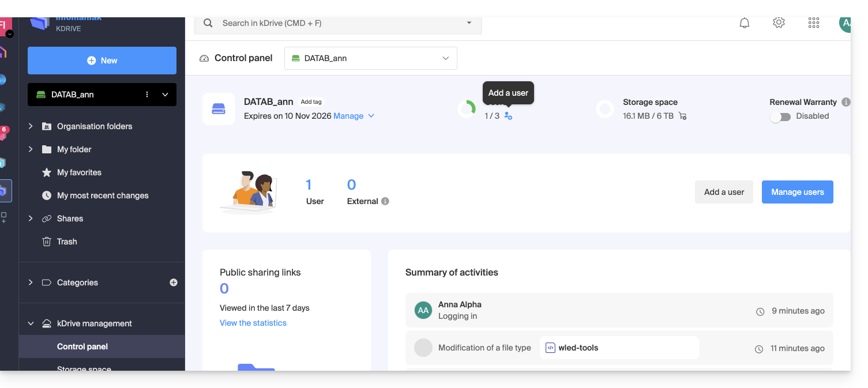Click storage space shopping cart icon
The width and height of the screenshot is (868, 388).
683,116
